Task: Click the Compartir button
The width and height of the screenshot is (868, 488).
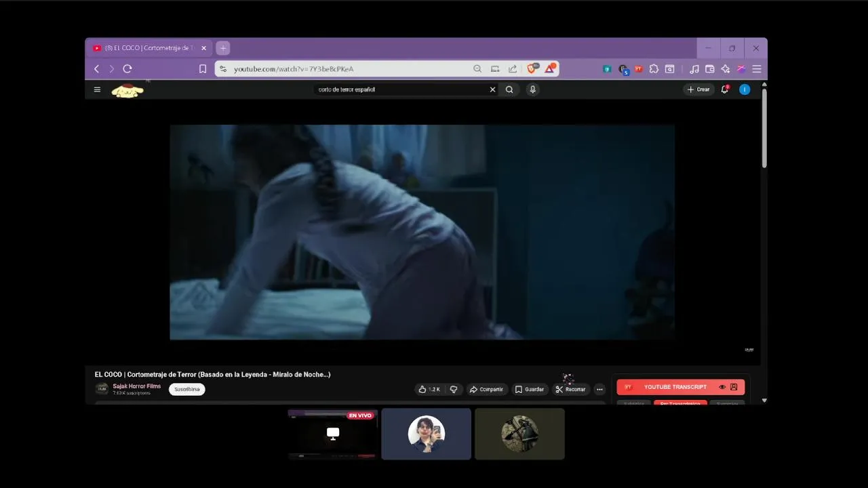Action: (486, 389)
